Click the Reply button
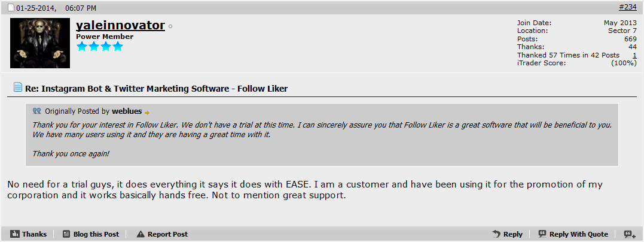The image size is (644, 242). [507, 234]
